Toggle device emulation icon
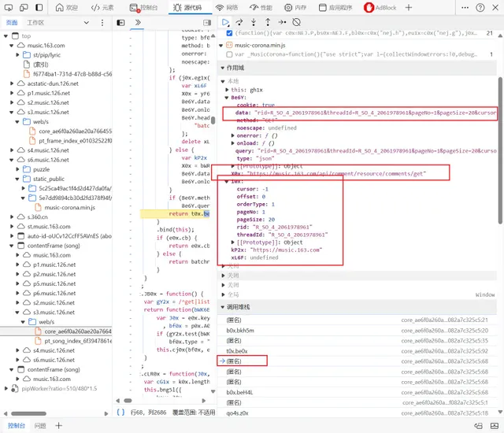Viewport: 504px width, 433px height. (x=24, y=7)
